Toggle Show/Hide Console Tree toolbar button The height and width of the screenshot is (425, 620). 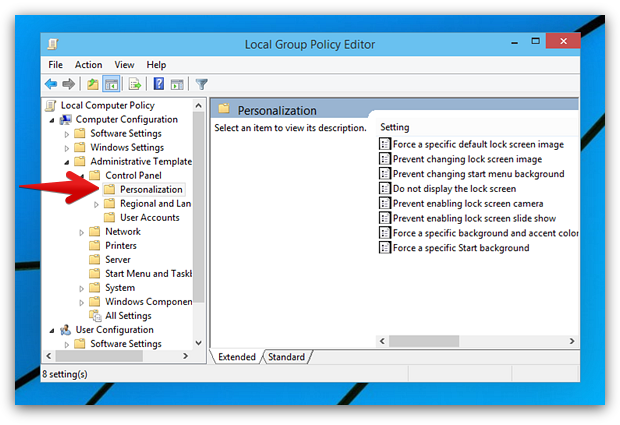click(x=111, y=84)
